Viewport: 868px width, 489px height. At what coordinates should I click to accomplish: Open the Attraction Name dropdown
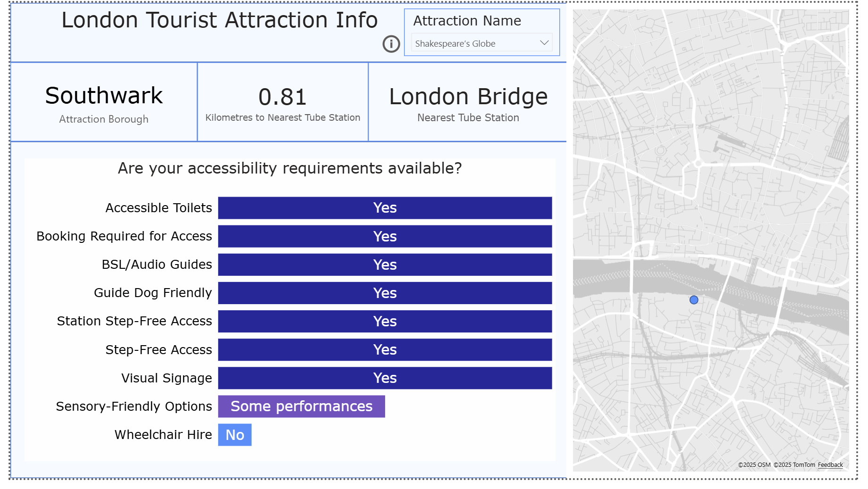click(x=481, y=43)
